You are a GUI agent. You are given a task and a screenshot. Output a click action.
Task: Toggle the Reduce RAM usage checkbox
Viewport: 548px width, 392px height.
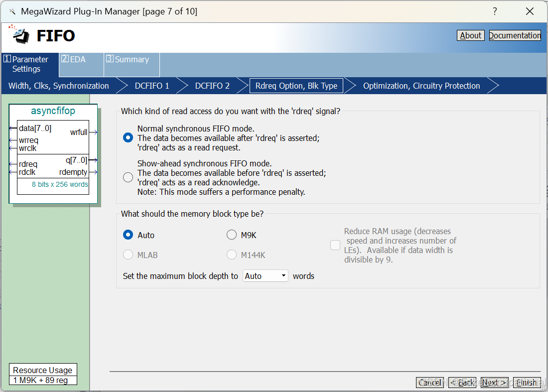pos(335,245)
